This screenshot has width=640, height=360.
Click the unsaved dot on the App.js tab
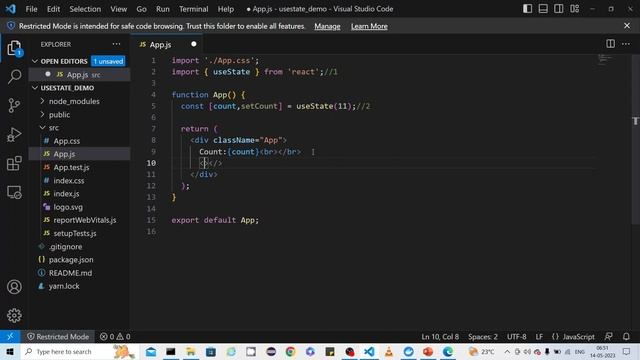tap(194, 44)
